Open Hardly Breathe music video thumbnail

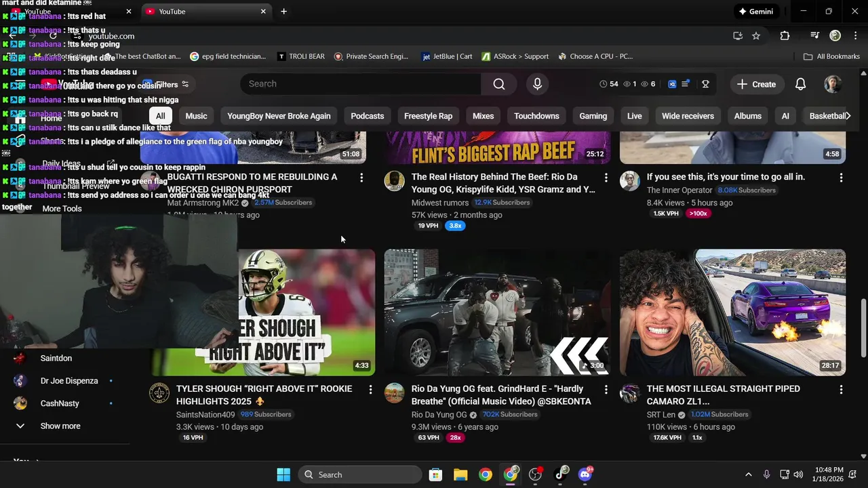pos(497,312)
